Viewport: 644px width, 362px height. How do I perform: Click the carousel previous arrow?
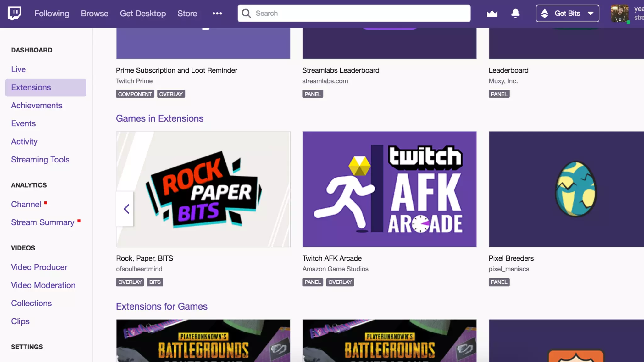pos(126,209)
